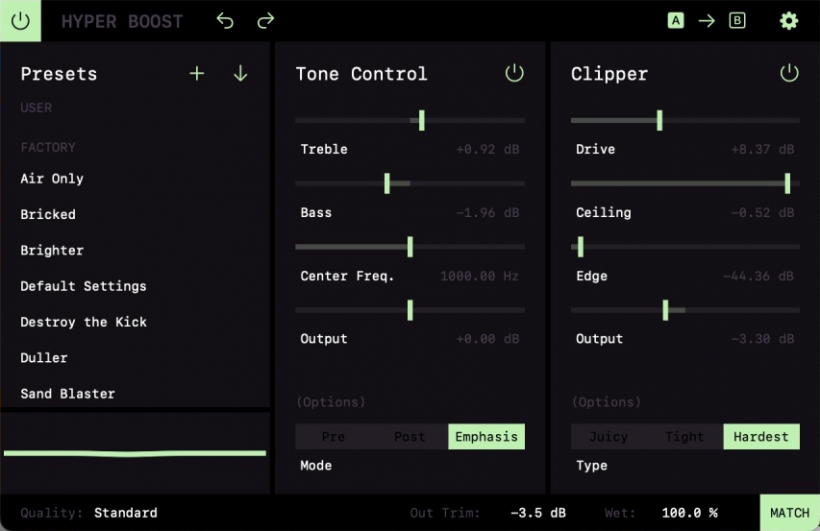
Task: Select the Tight clipper type
Action: click(684, 437)
